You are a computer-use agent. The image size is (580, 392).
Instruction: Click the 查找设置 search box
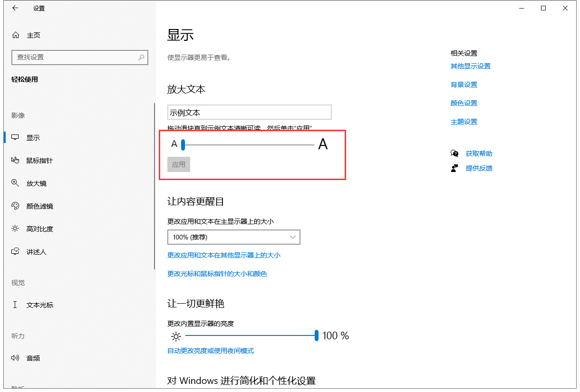tap(80, 57)
